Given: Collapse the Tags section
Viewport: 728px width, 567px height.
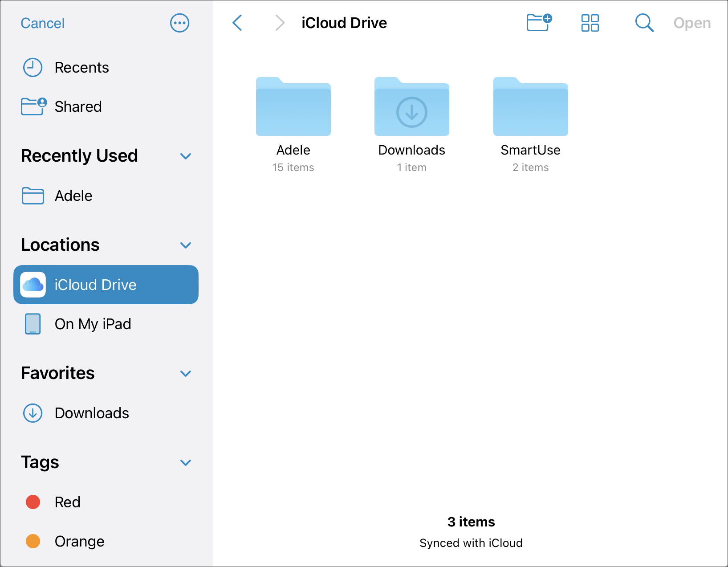Looking at the screenshot, I should click(x=186, y=462).
